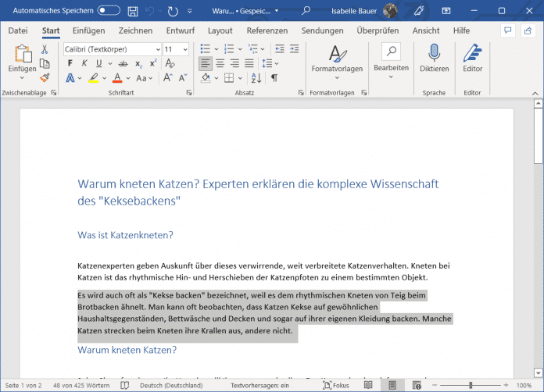The width and height of the screenshot is (544, 392).
Task: Open Formatvorlagen gallery dropdown
Action: (337, 62)
